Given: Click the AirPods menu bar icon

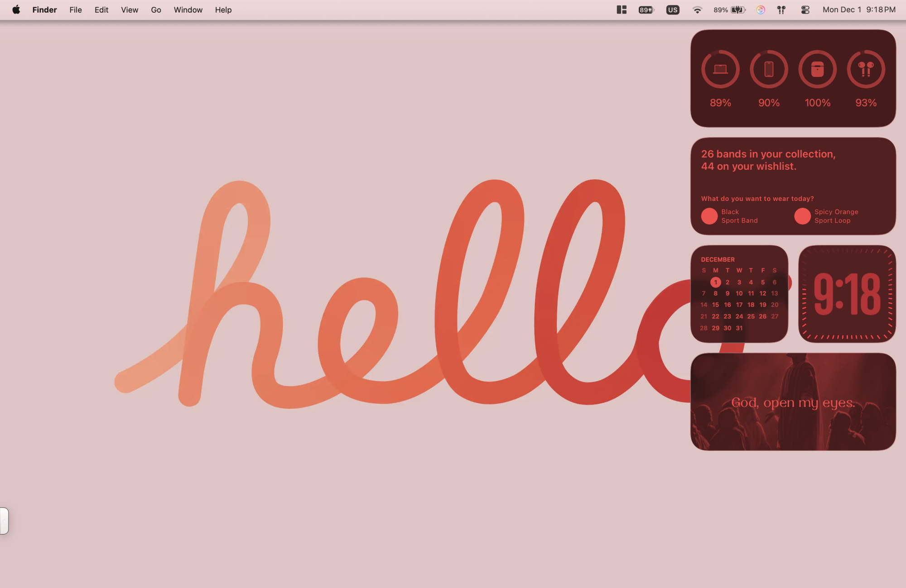Looking at the screenshot, I should coord(781,10).
